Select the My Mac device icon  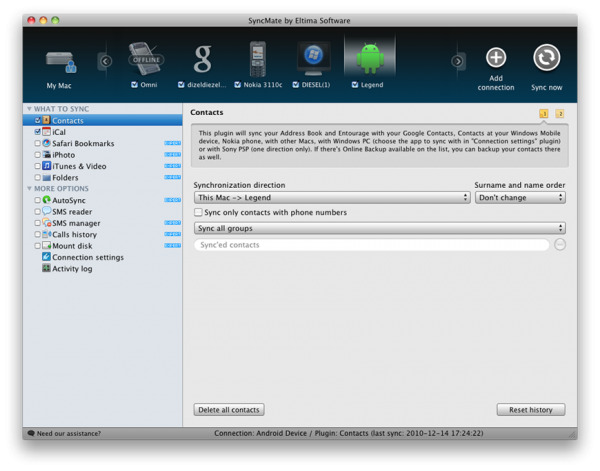pyautogui.click(x=59, y=63)
